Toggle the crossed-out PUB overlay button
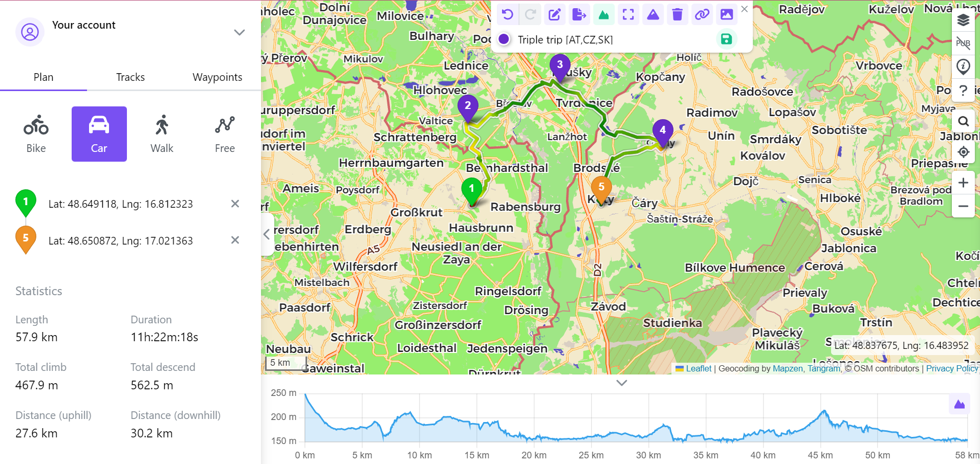The height and width of the screenshot is (464, 980). pyautogui.click(x=963, y=43)
